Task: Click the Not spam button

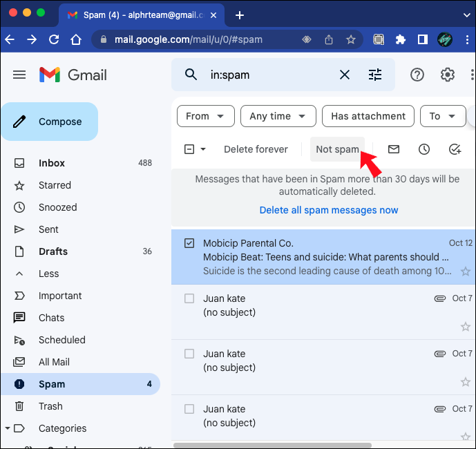Action: pos(337,149)
